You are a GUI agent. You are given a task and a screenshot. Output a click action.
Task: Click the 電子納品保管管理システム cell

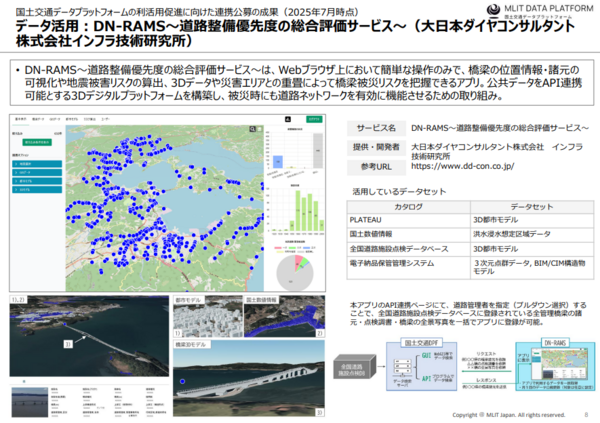click(x=408, y=267)
